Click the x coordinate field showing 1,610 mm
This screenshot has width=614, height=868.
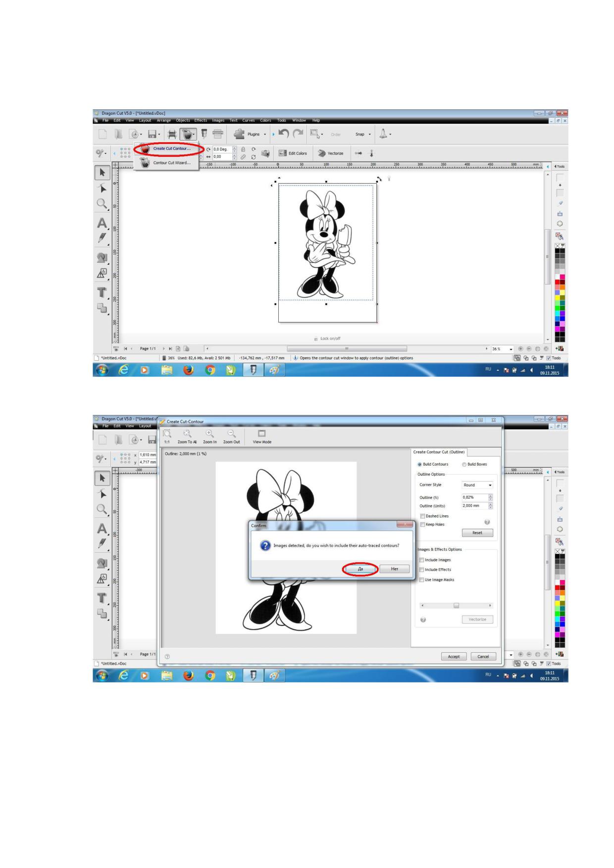[148, 454]
